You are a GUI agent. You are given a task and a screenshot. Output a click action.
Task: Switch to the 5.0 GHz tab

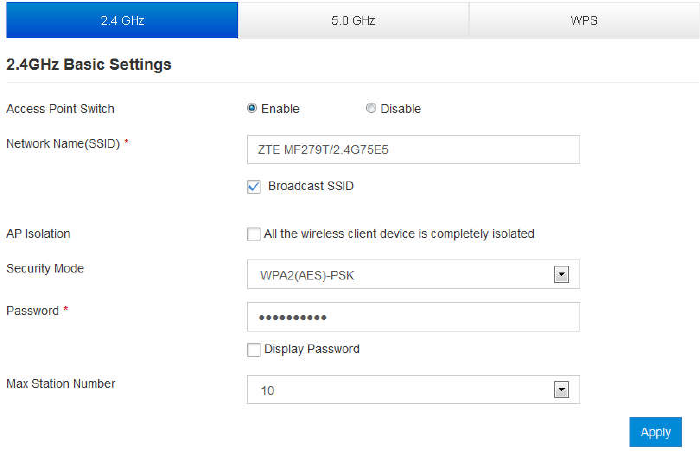coord(353,20)
